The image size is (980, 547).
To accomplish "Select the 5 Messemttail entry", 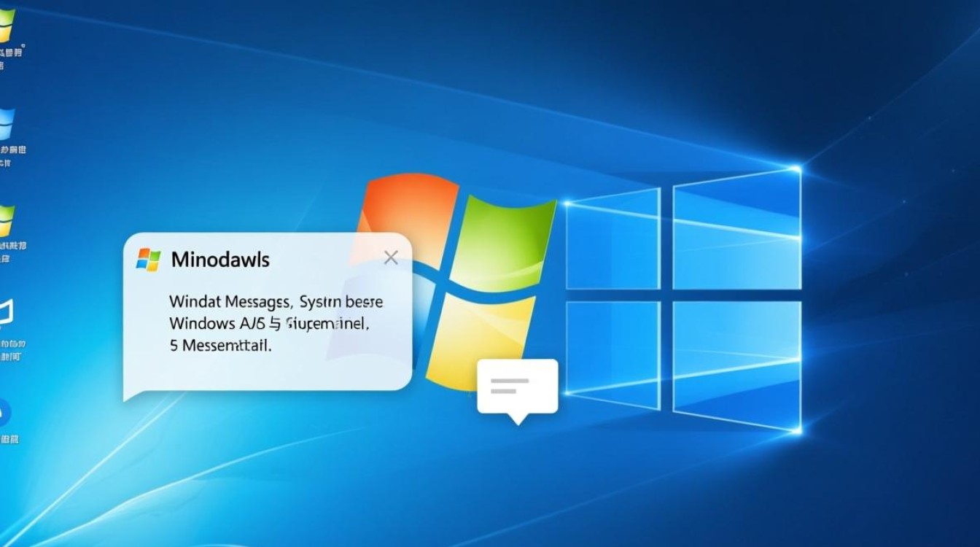I will (219, 345).
